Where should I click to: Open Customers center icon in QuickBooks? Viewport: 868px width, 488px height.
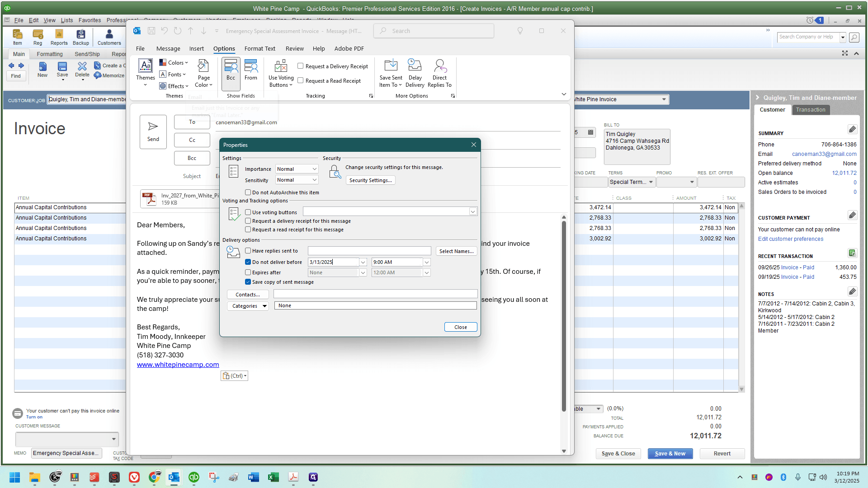109,37
